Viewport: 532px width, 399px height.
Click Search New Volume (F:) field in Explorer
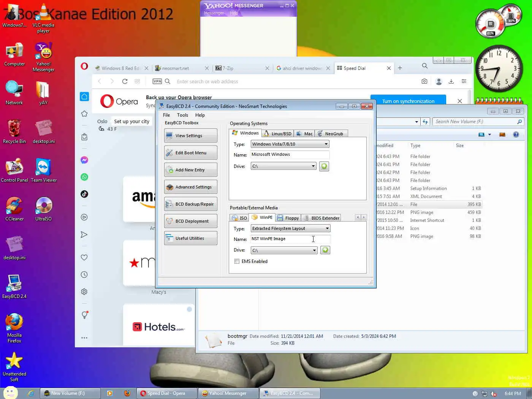point(478,122)
